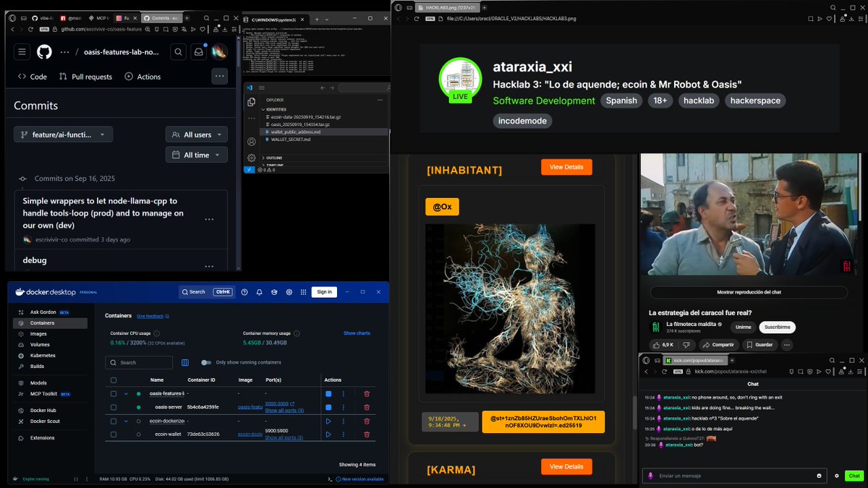Open VS Code Manage gear icon
This screenshot has height=488, width=868.
click(x=251, y=158)
